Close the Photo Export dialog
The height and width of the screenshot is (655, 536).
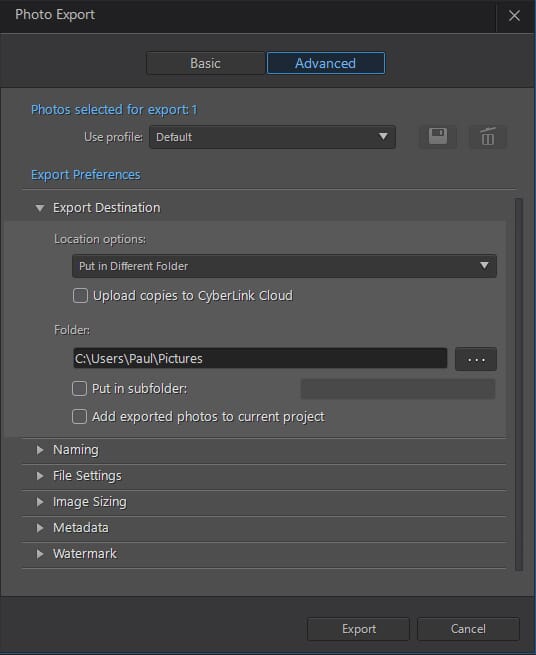click(514, 16)
